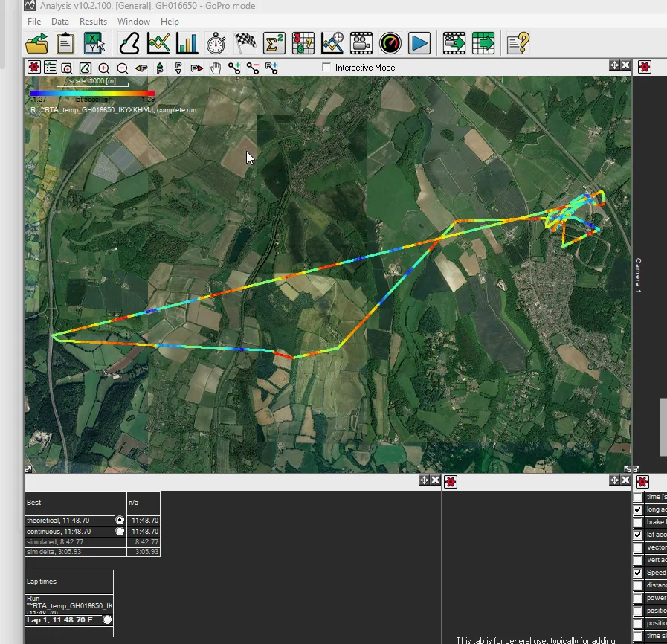Tick the power channel checkbox
667x644 pixels.
[x=638, y=599]
